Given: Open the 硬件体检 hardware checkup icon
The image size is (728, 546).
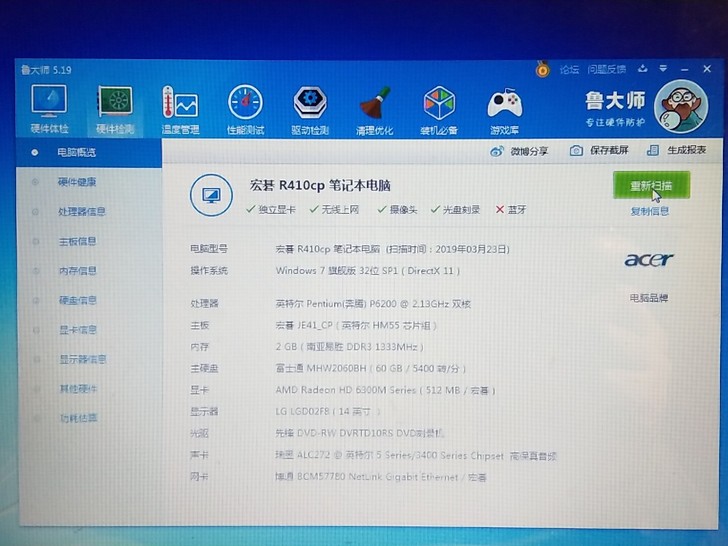Looking at the screenshot, I should (49, 109).
